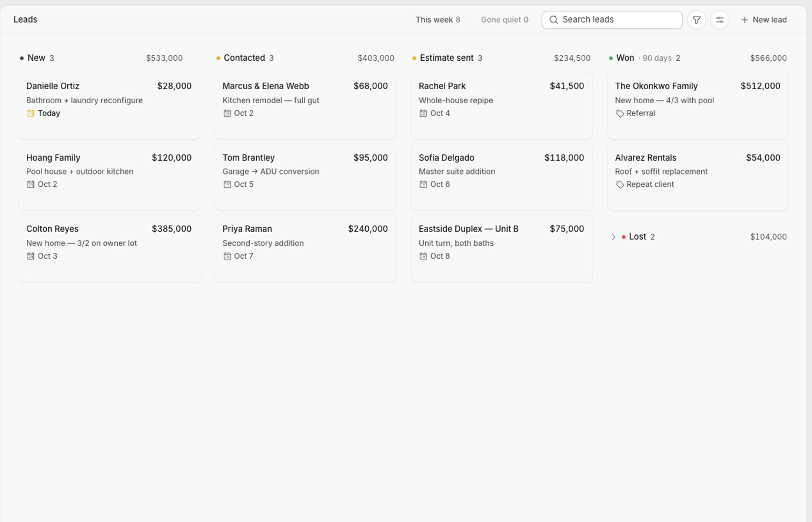Click calendar icon on Priya Raman card

(x=227, y=256)
